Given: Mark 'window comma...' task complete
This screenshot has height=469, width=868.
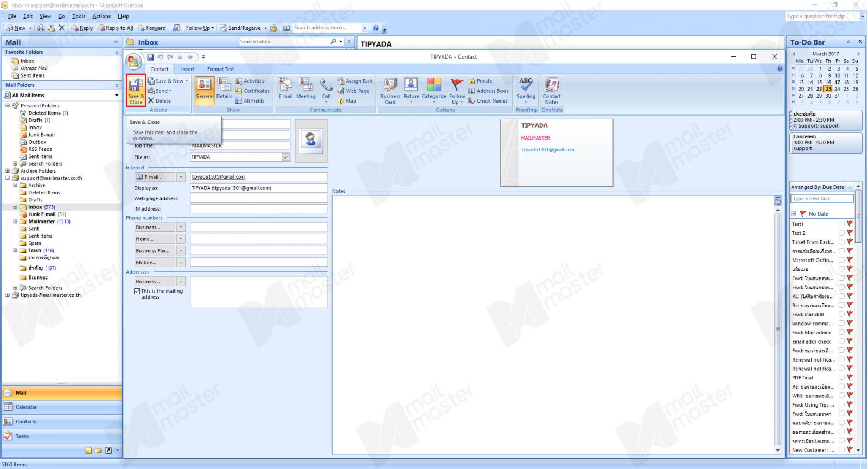Looking at the screenshot, I should coord(841,323).
